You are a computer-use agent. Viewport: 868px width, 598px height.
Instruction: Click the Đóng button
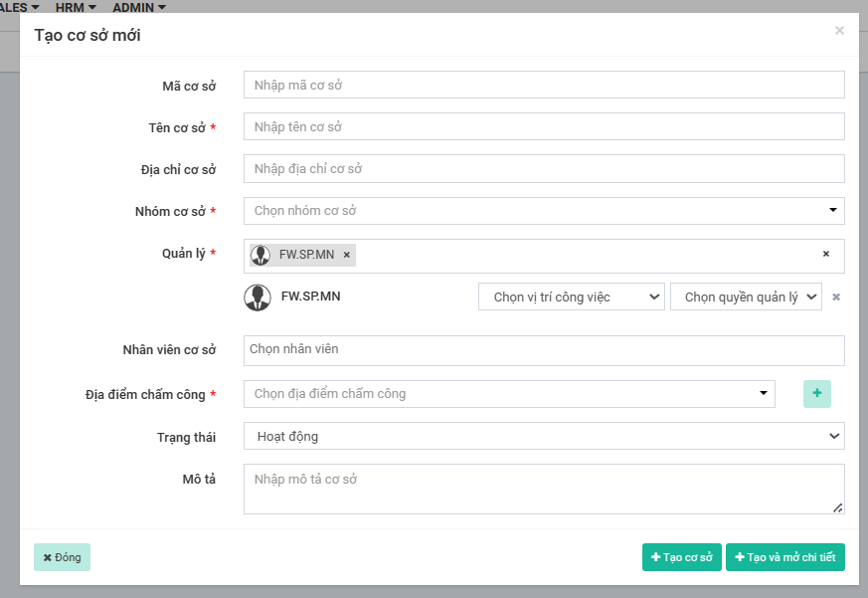62,557
